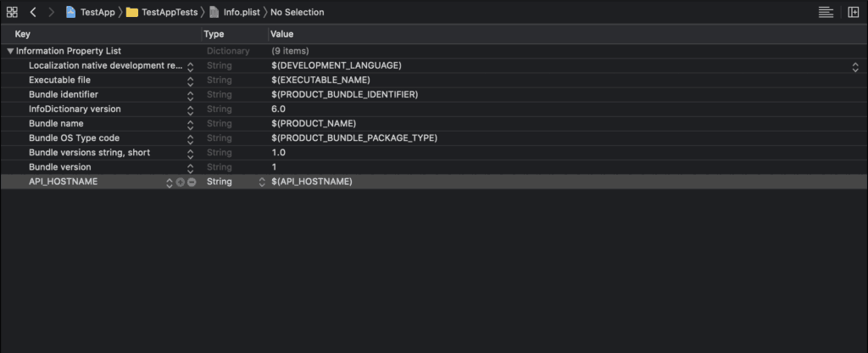The height and width of the screenshot is (353, 868).
Task: Click the minus icon on API_HOSTNAME row
Action: pyautogui.click(x=192, y=182)
